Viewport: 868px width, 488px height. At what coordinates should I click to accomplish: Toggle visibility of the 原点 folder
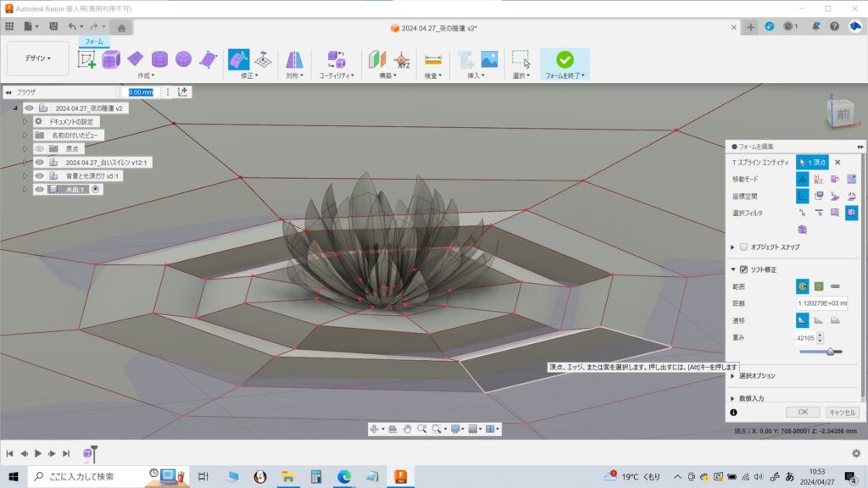(40, 148)
